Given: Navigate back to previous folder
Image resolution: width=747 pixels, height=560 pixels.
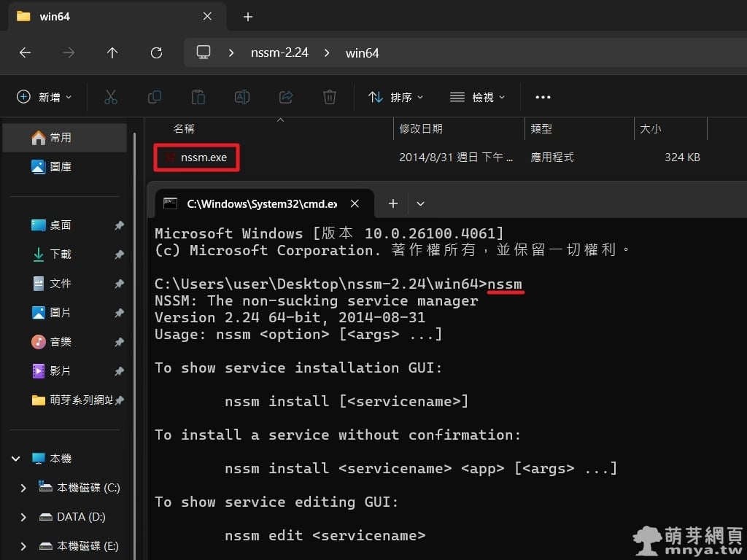Looking at the screenshot, I should tap(25, 52).
